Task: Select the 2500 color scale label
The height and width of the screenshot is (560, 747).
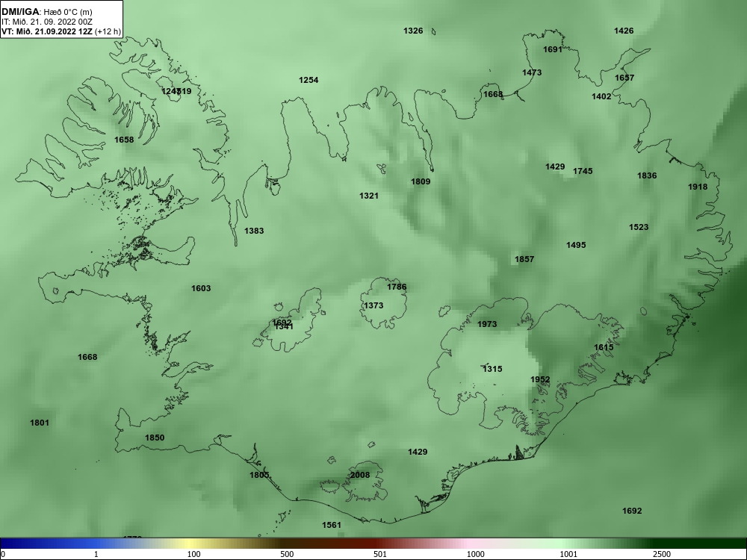Action: coord(662,554)
